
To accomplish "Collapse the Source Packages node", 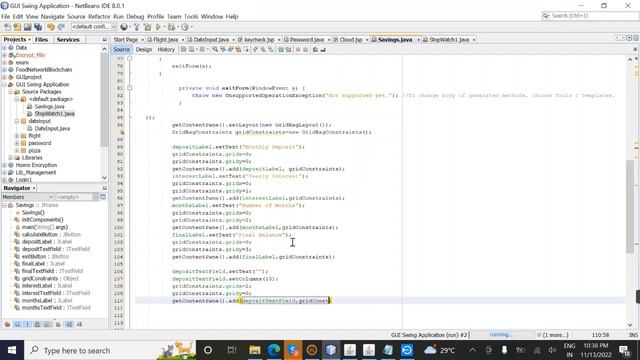I will click(11, 92).
